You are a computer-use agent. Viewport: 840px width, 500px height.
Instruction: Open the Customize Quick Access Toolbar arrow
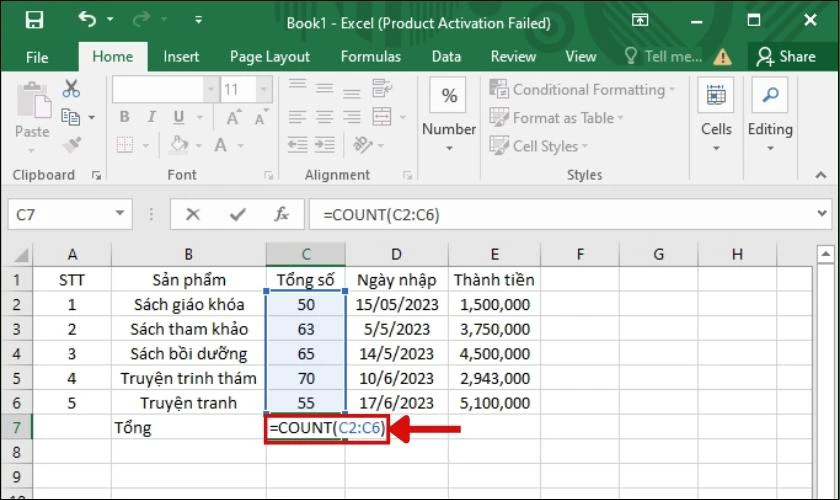point(198,20)
